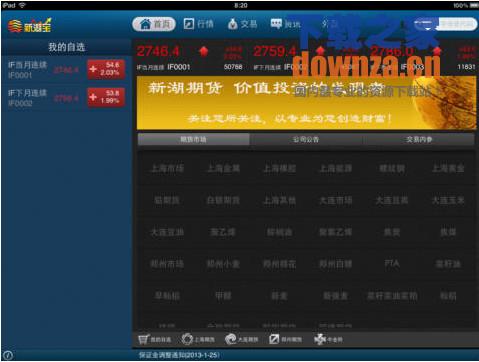479x362 pixels.
Task: Tap the 中金所 icon in bottom toolbar
Action: coord(328,339)
